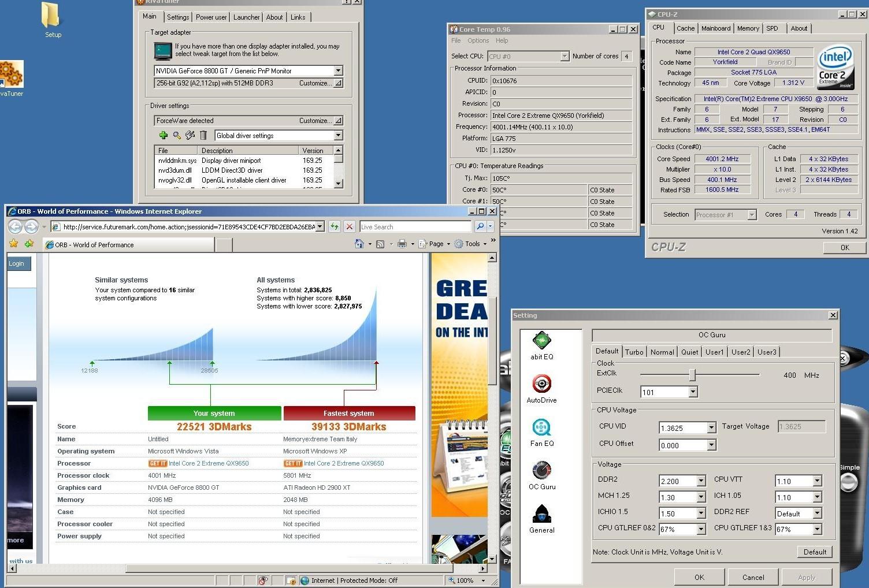This screenshot has height=588, width=869.
Task: Click OK in the CPU-Z window
Action: click(x=845, y=247)
